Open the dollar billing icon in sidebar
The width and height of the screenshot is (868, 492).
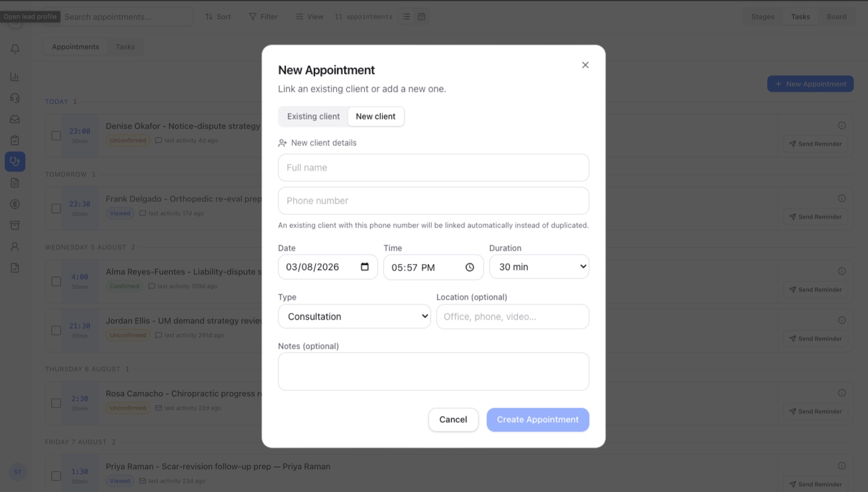pos(15,204)
